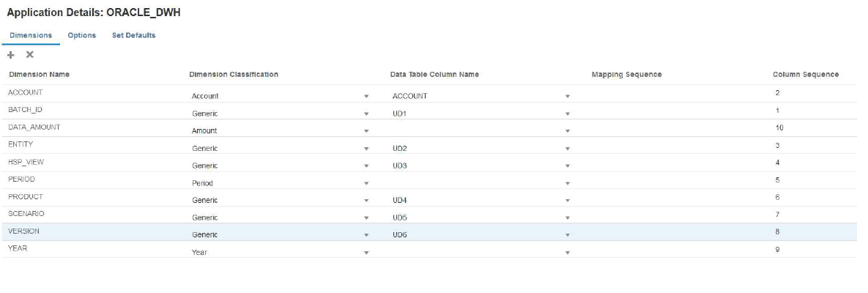Image resolution: width=868 pixels, height=293 pixels.
Task: Select the SCENARIO dimension row name
Action: 26,213
